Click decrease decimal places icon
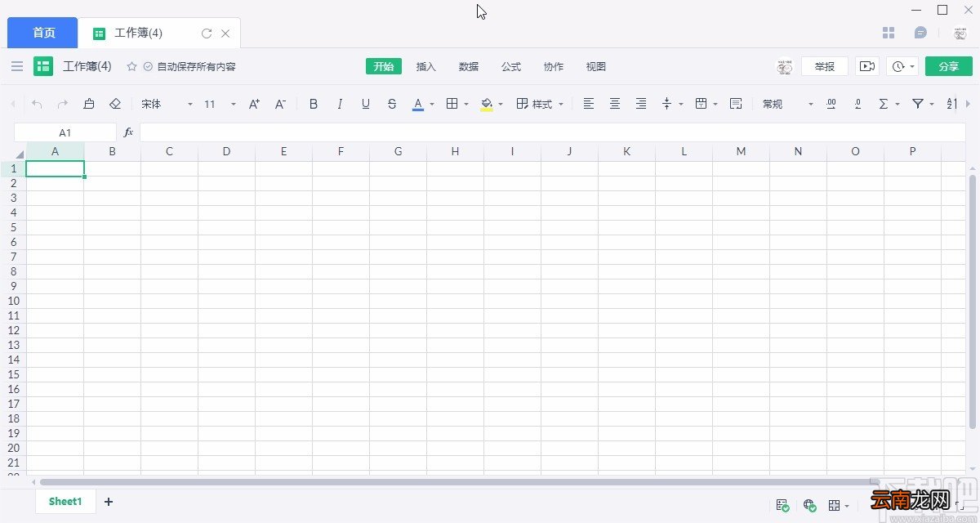 pos(857,104)
